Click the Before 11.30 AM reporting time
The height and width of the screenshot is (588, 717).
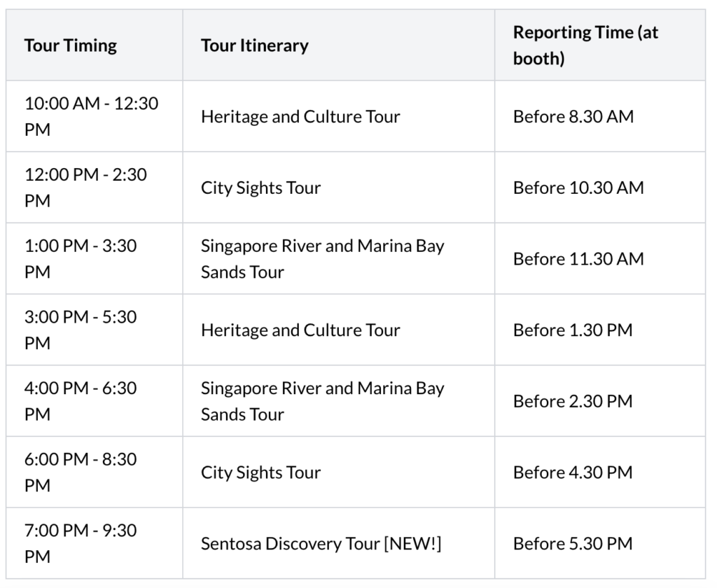click(x=578, y=259)
